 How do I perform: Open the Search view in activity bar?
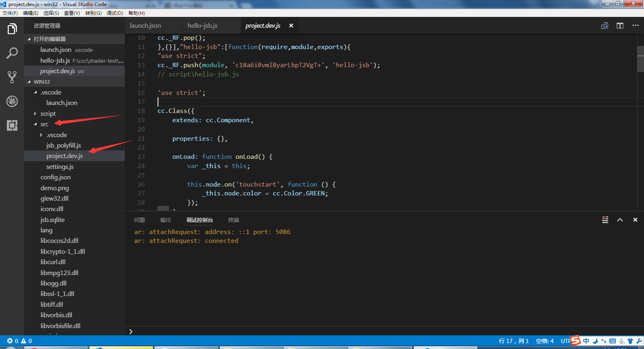click(12, 53)
